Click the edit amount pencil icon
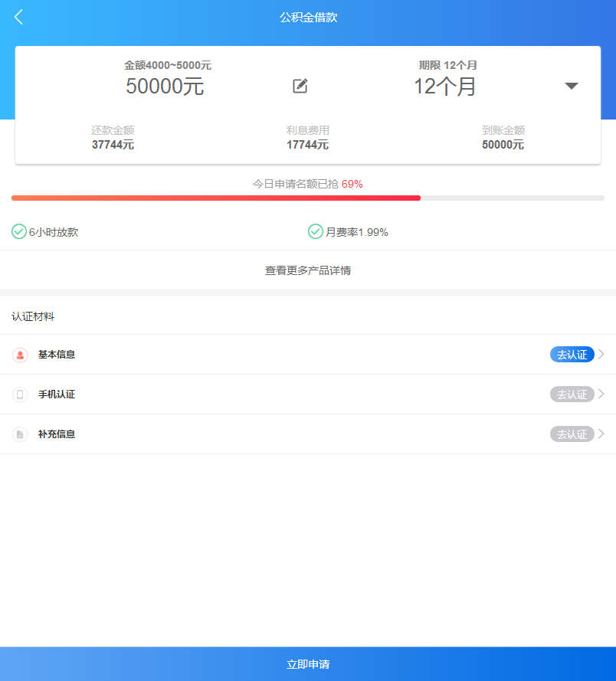 (300, 86)
